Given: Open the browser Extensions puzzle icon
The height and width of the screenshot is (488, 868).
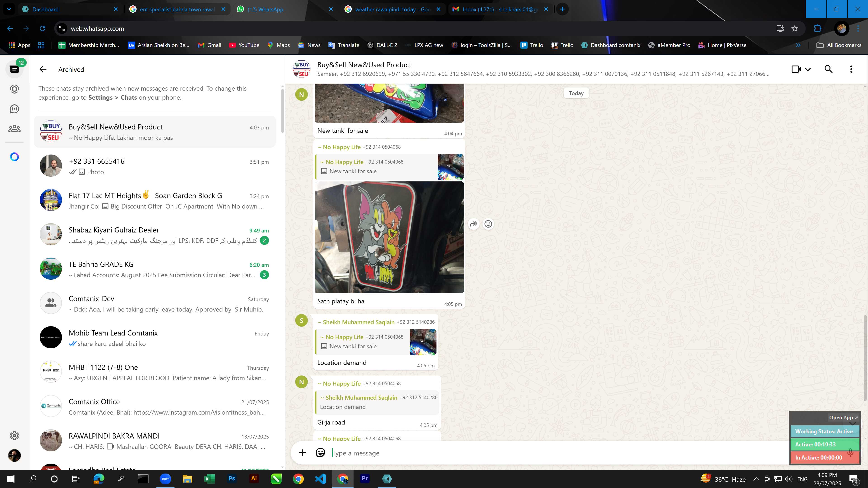Looking at the screenshot, I should (x=817, y=28).
